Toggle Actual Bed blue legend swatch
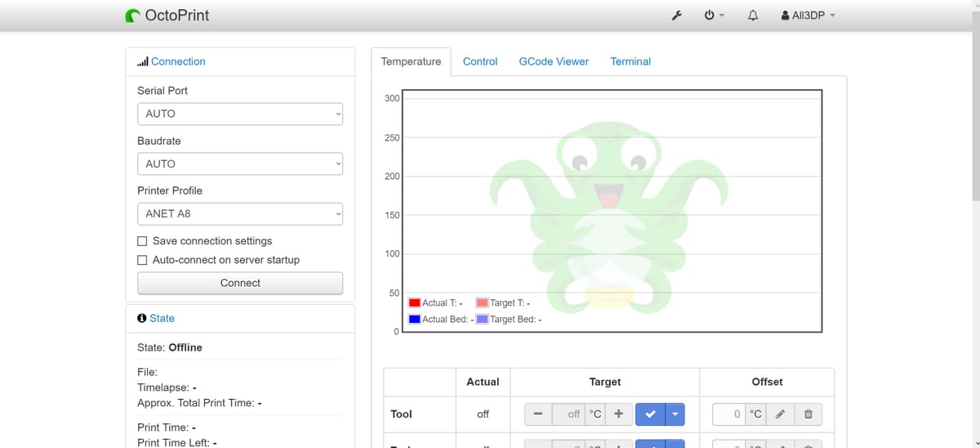Image resolution: width=980 pixels, height=448 pixels. pyautogui.click(x=414, y=319)
